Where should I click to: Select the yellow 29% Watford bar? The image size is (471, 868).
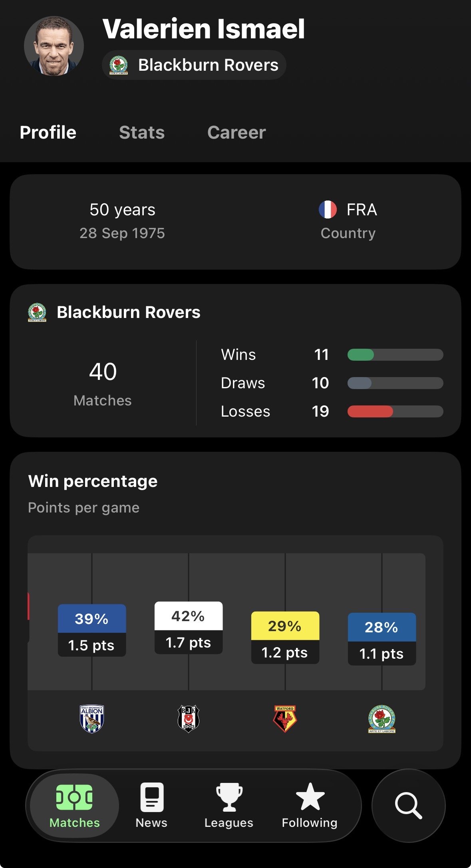pos(285,638)
